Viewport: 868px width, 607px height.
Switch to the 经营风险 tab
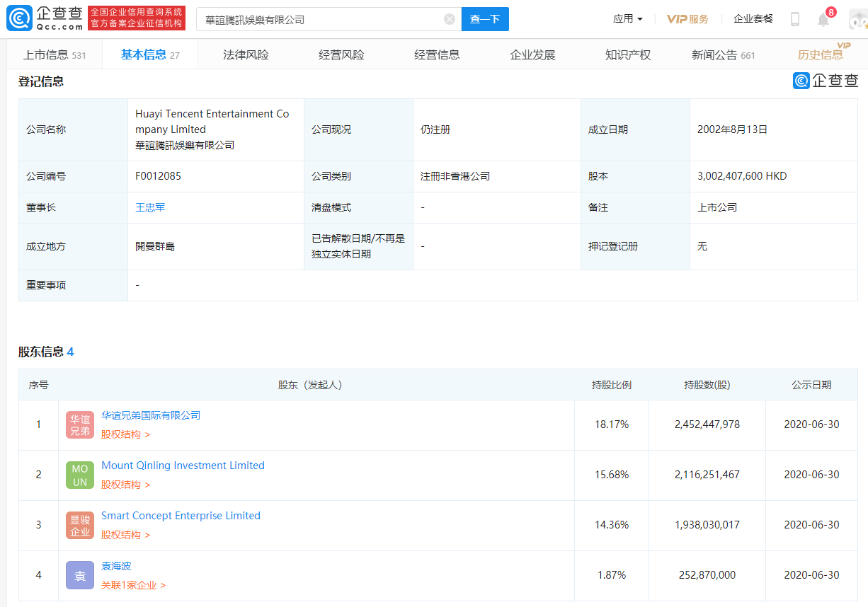pyautogui.click(x=341, y=54)
